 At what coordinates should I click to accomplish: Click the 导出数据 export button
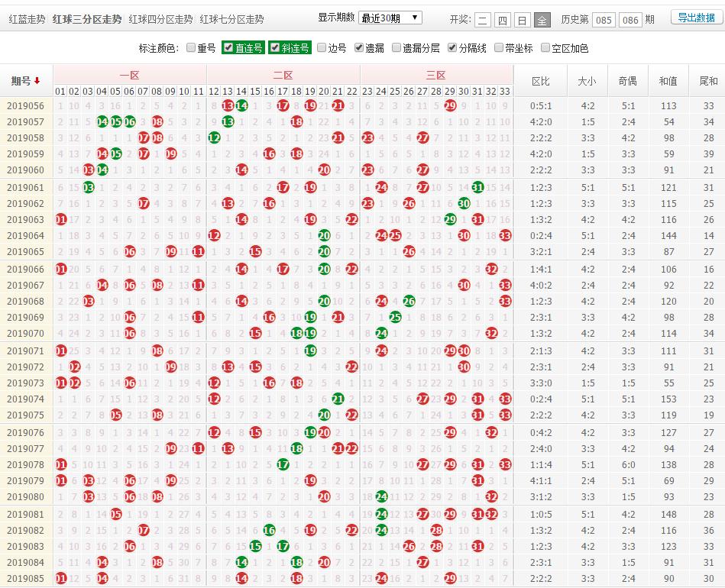696,18
